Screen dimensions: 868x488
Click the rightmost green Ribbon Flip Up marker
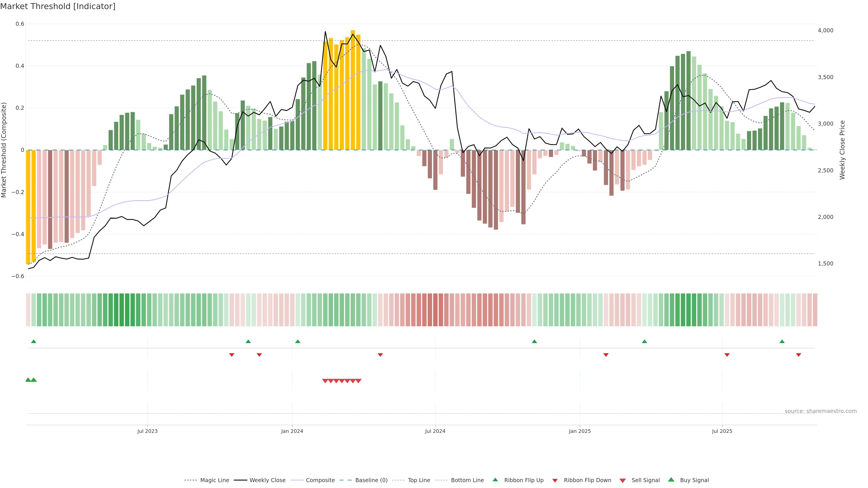(782, 342)
